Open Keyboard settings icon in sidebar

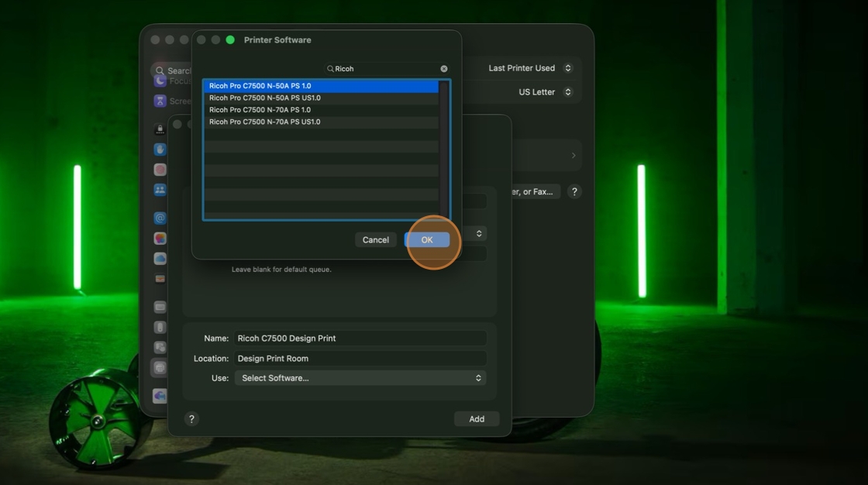point(160,307)
